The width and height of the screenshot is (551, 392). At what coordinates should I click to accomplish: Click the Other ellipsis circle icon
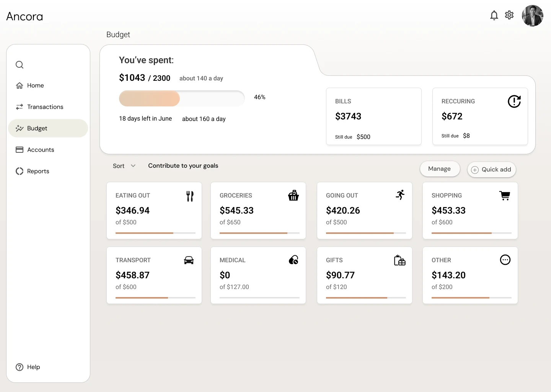click(x=505, y=260)
